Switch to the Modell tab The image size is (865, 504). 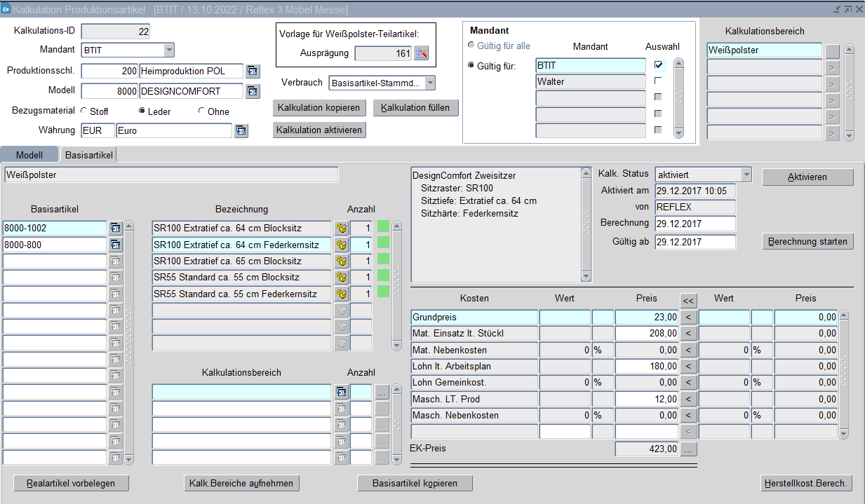pos(29,155)
